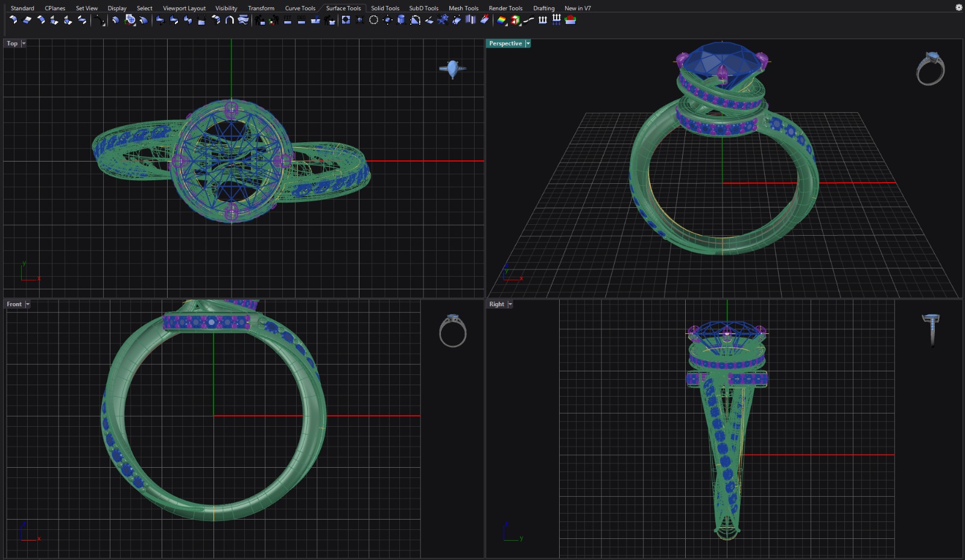Click the ring thumbnail in Front viewport

(x=453, y=331)
